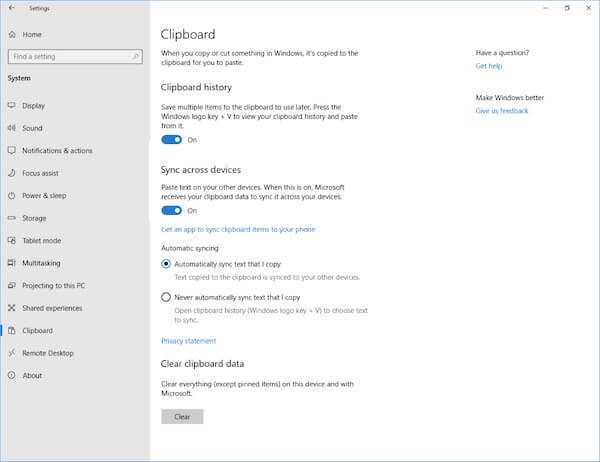Open Home via the house icon

(12, 34)
